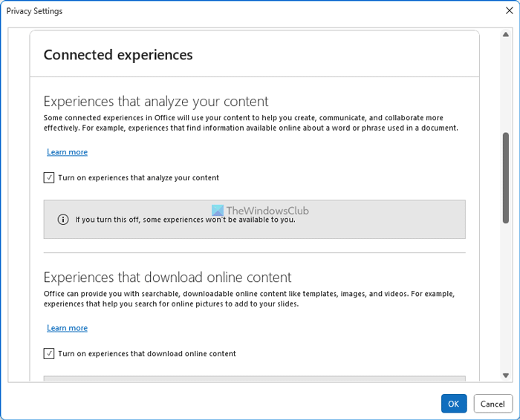This screenshot has height=420, width=520.
Task: Click the paragraph starting 'Office can provide you'
Action: [x=251, y=299]
